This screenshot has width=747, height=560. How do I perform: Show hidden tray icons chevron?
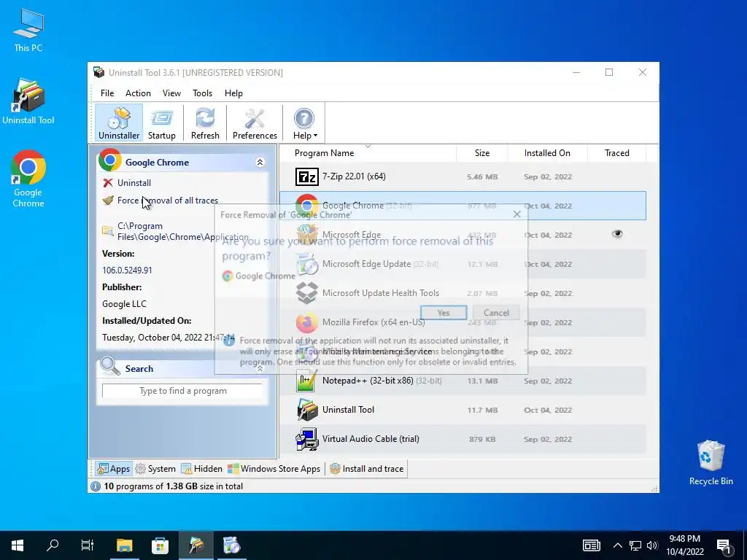tap(617, 545)
